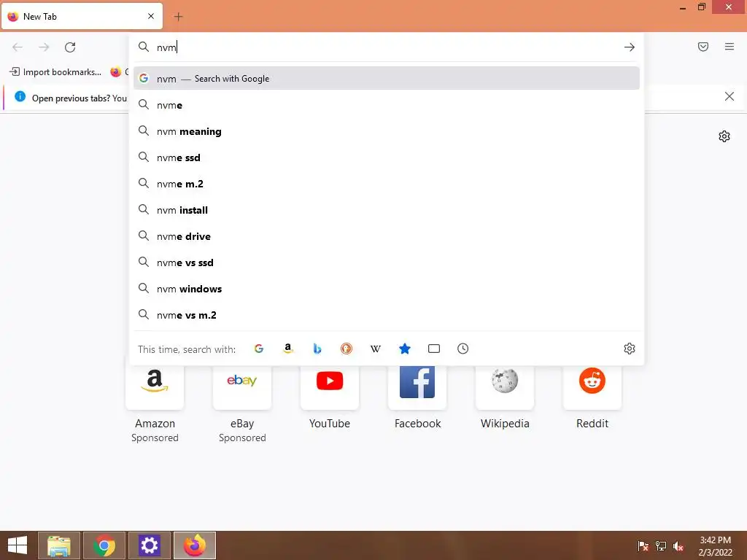747x560 pixels.
Task: Open the Windows Start menu
Action: pos(18,545)
